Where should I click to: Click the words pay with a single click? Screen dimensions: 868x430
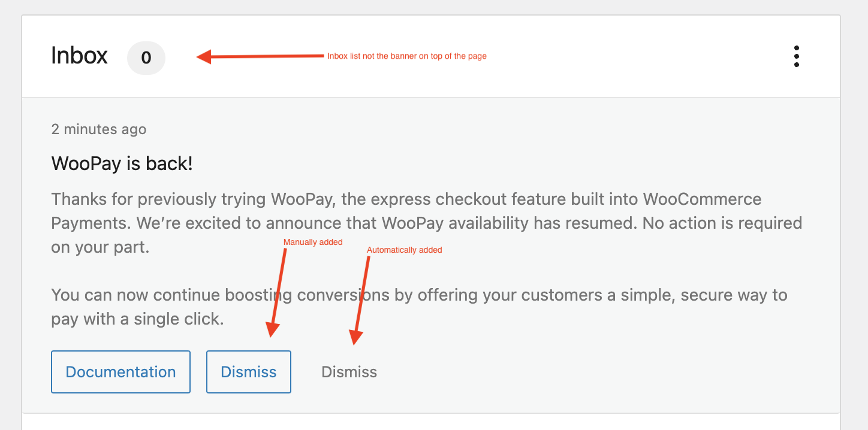coord(137,319)
